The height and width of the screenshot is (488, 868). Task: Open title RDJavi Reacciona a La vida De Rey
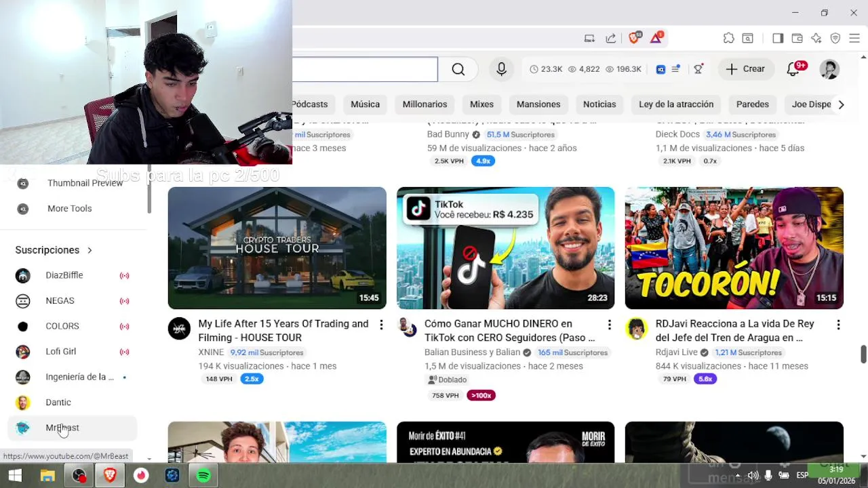coord(734,331)
